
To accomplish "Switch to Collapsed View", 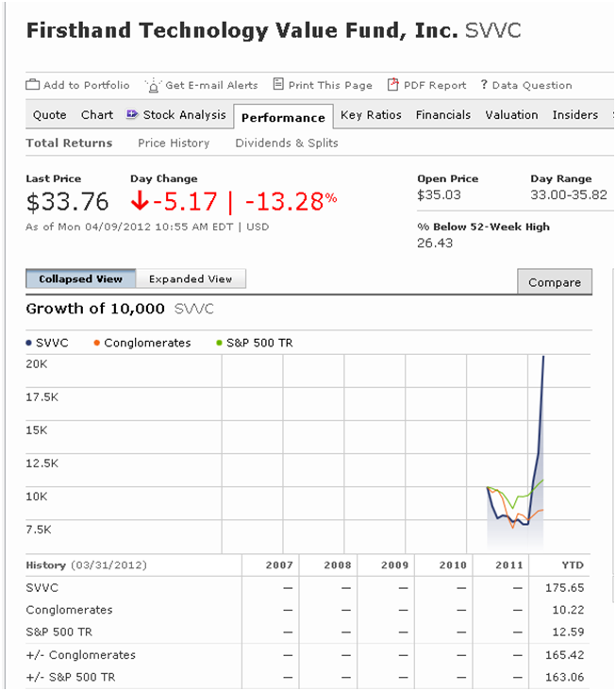I will [81, 278].
